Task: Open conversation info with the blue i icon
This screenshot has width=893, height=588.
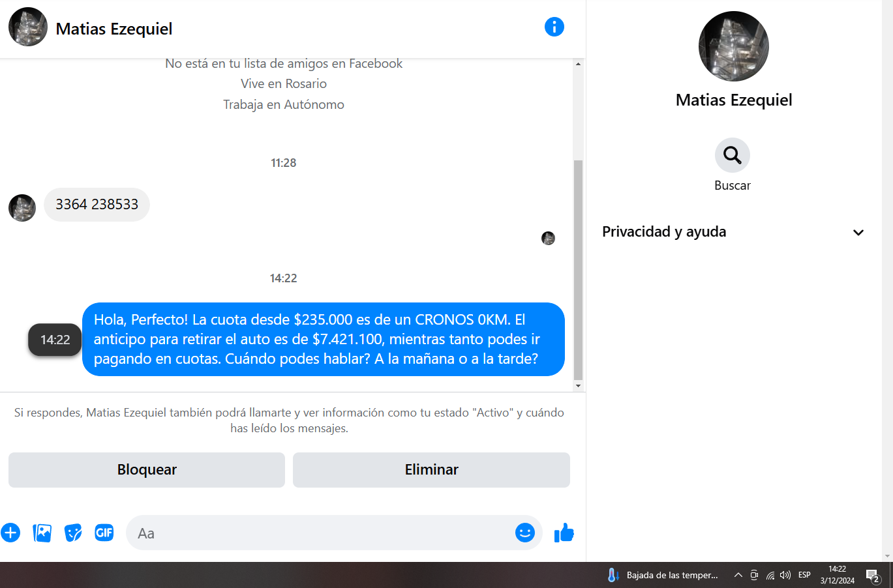Action: pos(554,27)
